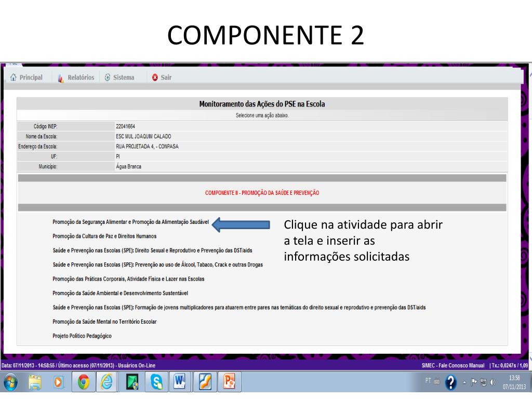Open the Principal home menu
Image resolution: width=532 pixels, height=399 pixels.
26,77
